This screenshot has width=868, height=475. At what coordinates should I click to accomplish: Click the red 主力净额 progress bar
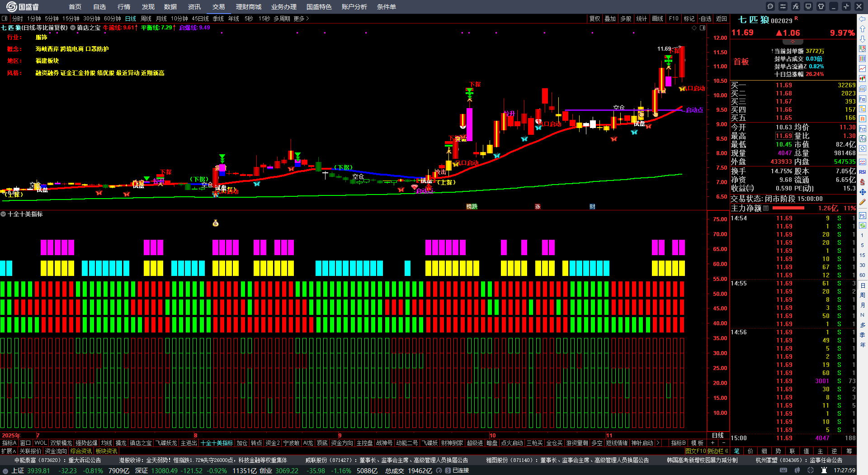(788, 208)
